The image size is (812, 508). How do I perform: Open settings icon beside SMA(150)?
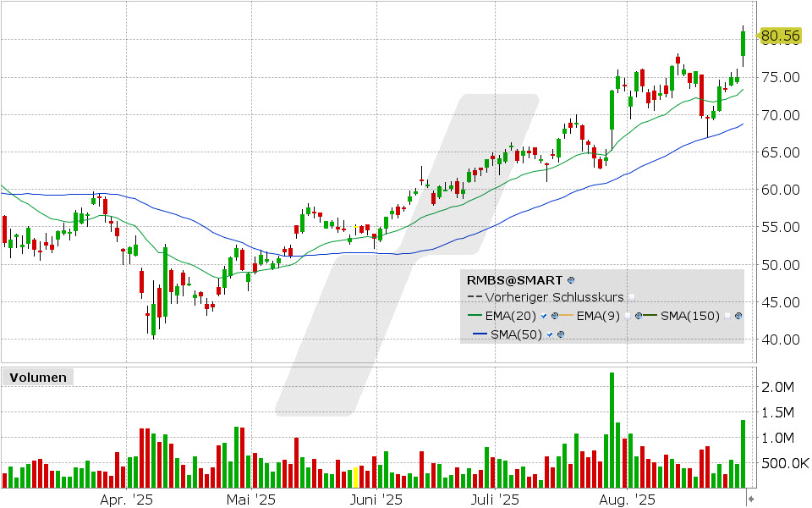[x=738, y=316]
